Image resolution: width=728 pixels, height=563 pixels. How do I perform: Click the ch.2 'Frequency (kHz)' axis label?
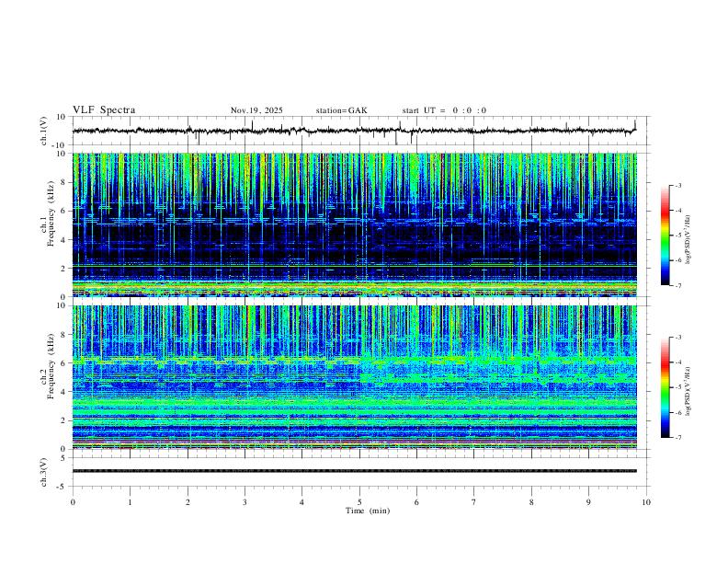pos(51,366)
